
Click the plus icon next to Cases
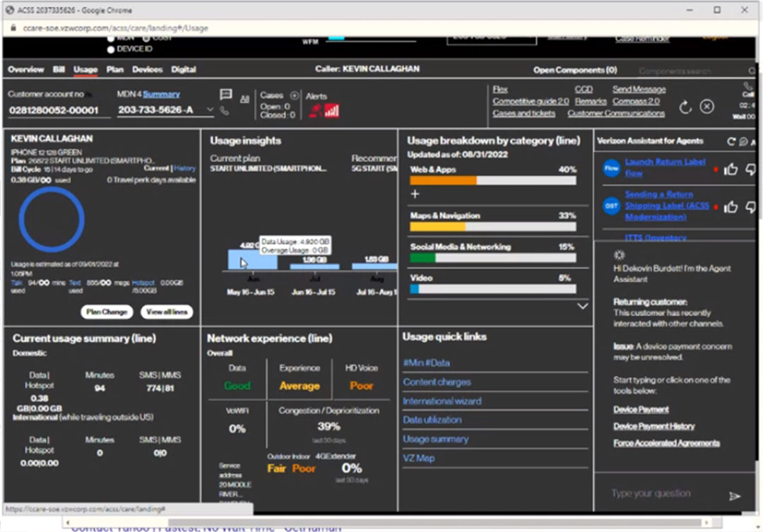click(x=295, y=96)
